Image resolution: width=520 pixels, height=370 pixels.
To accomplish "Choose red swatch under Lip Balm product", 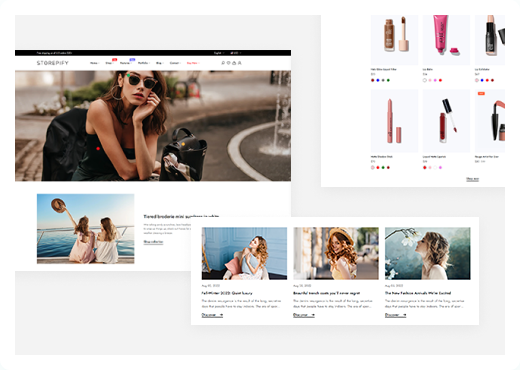I will 440,80.
